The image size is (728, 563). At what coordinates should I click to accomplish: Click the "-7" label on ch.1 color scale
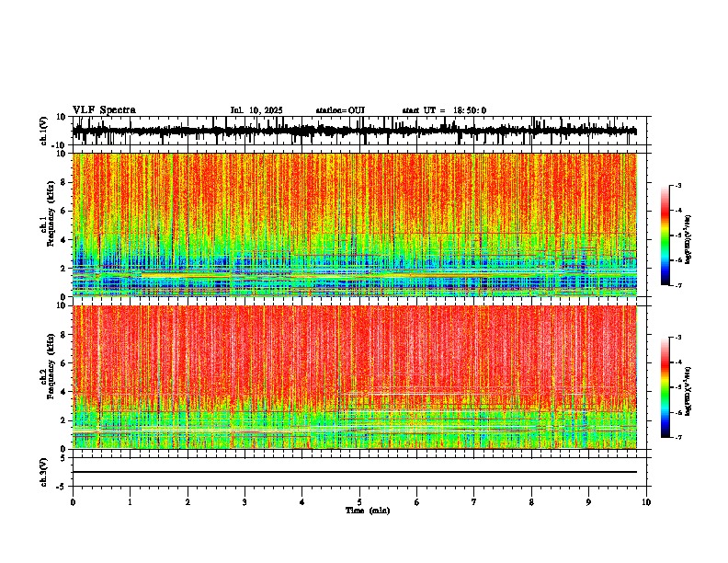click(x=677, y=285)
